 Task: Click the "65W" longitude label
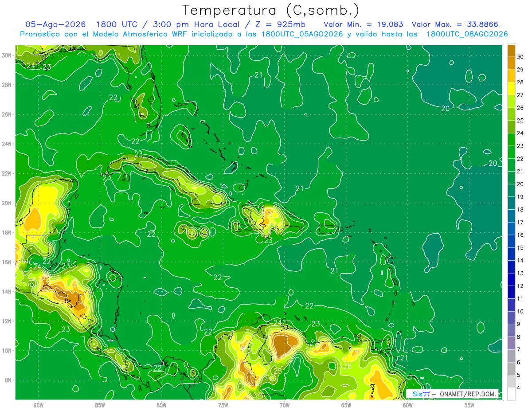346,405
